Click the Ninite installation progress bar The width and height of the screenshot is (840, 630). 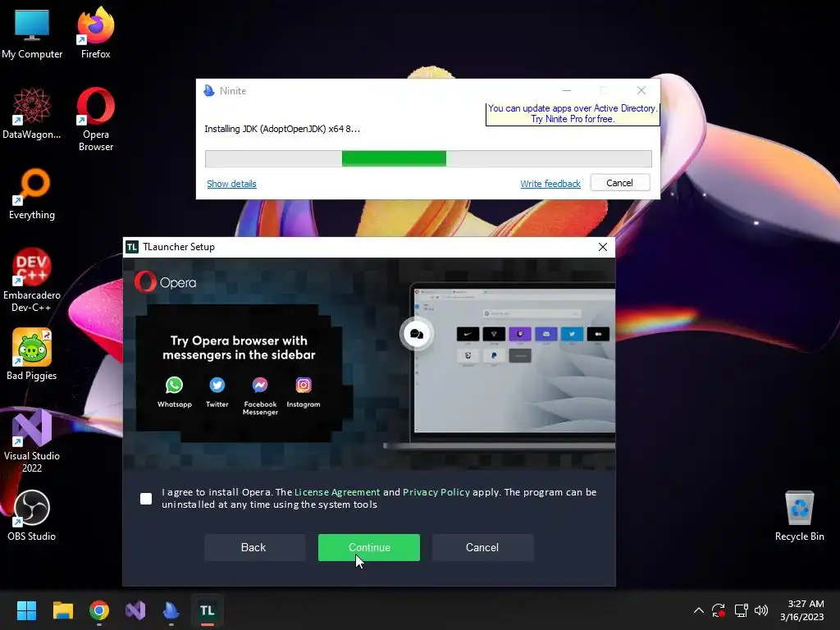(428, 158)
